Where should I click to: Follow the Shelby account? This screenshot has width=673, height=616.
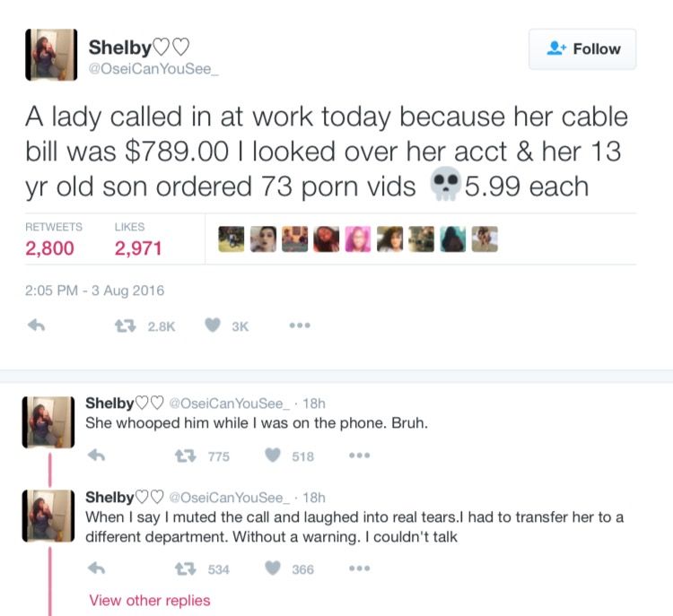582,49
